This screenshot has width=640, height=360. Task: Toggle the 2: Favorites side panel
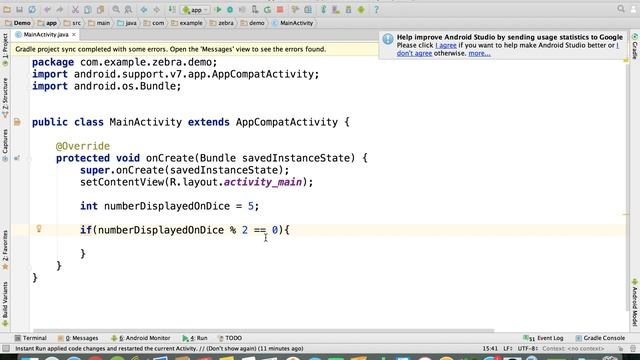tap(5, 250)
